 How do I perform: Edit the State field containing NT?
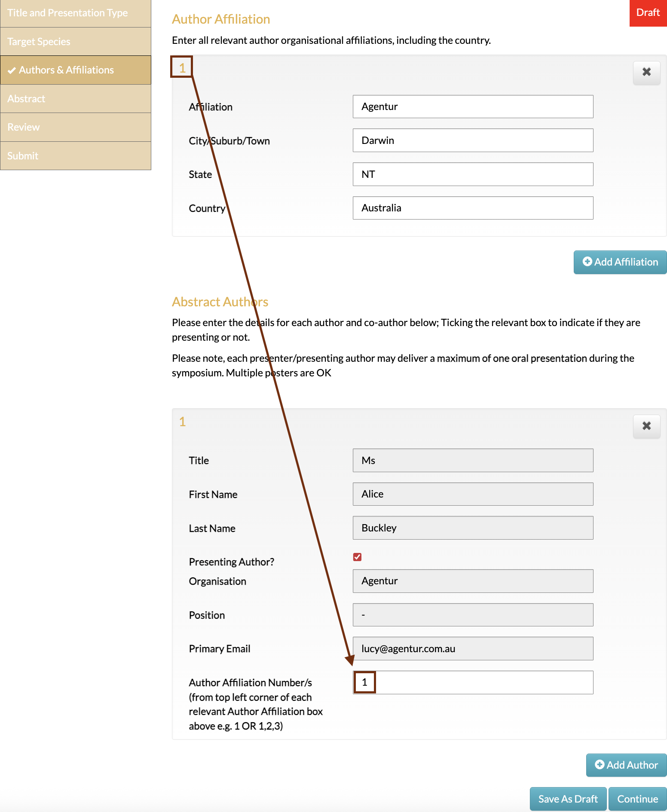[473, 174]
